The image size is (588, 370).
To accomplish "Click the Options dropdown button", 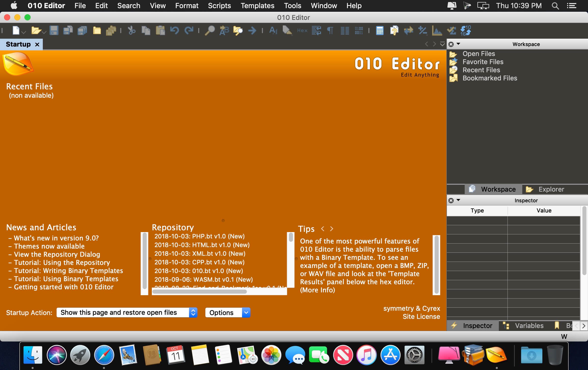I will point(228,313).
